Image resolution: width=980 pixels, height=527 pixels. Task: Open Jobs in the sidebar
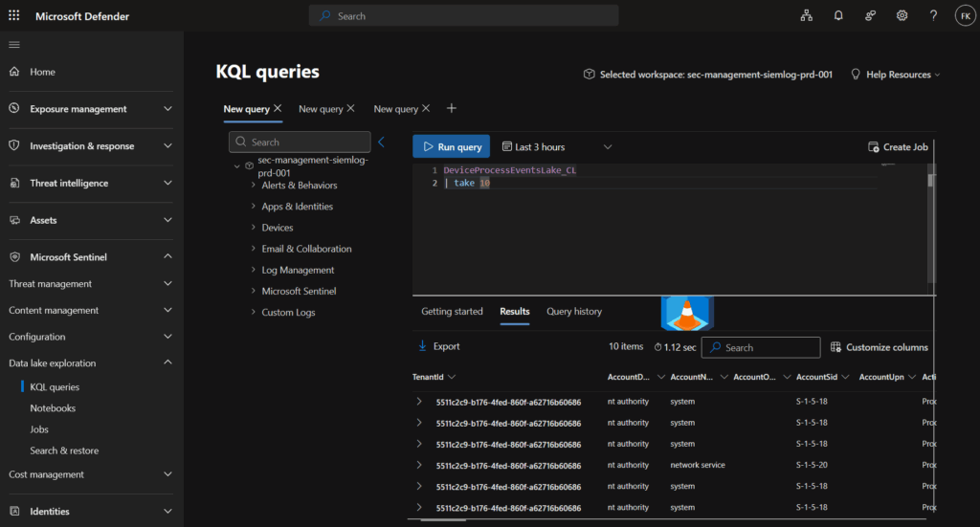pyautogui.click(x=38, y=429)
